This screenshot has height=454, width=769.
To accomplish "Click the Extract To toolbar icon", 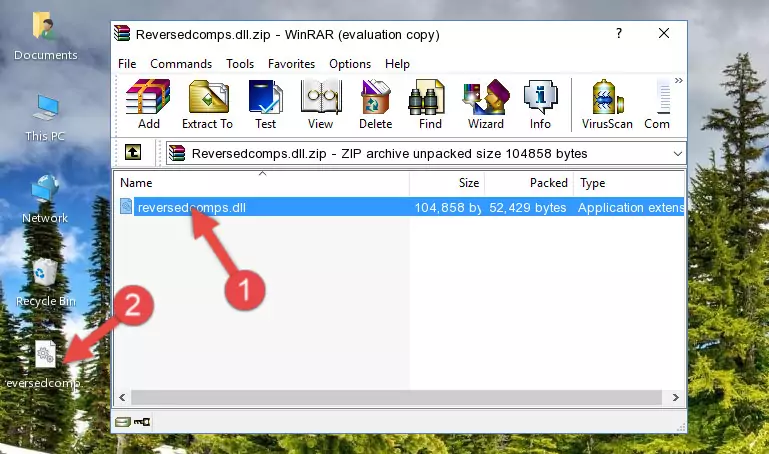I will click(x=207, y=104).
